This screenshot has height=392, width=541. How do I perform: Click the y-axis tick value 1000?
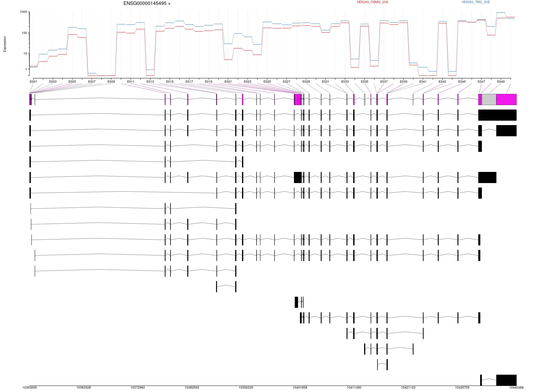point(23,12)
